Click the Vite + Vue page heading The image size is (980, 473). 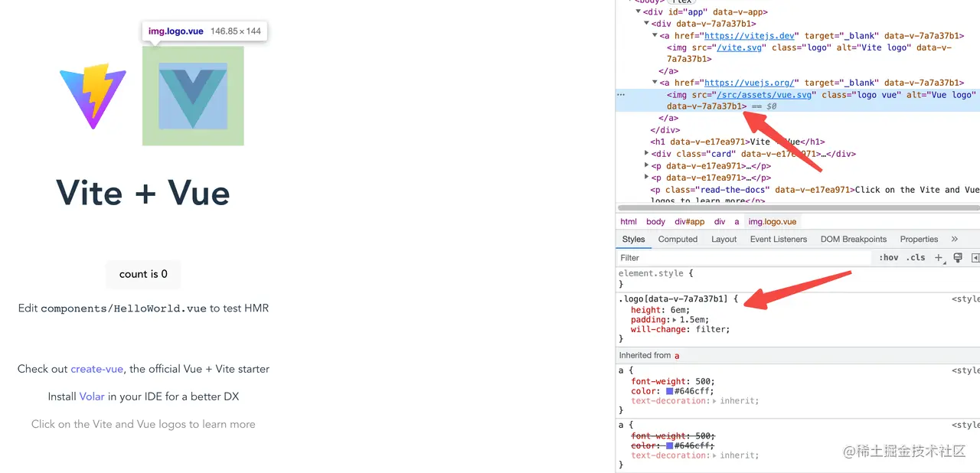point(143,192)
